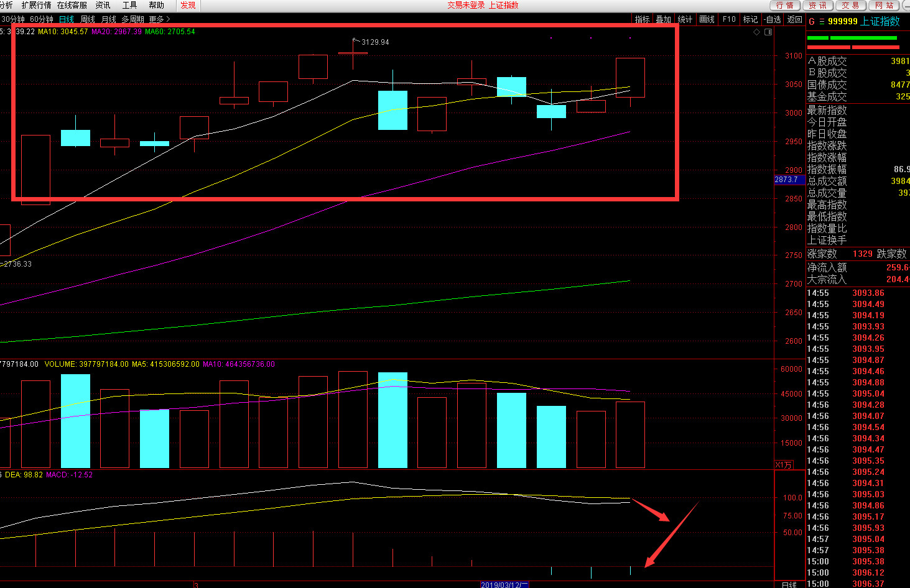
Task: Click the red G icon beside 999999
Action: (812, 21)
